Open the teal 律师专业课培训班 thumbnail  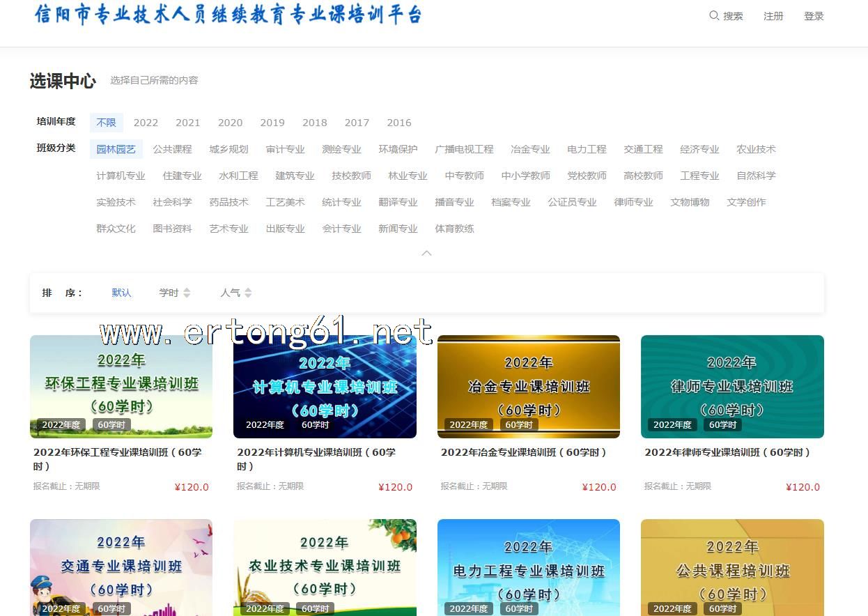tap(732, 387)
